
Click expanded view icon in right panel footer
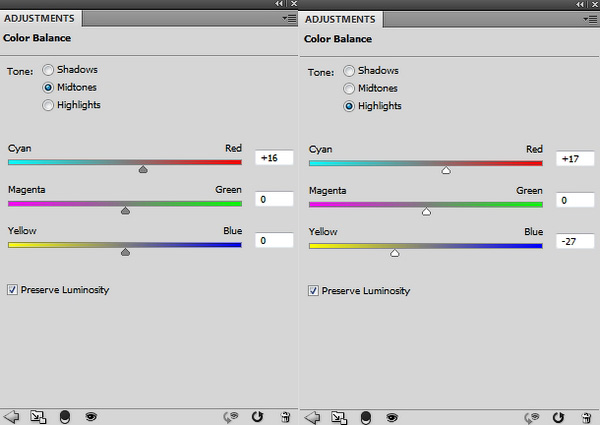tap(339, 417)
